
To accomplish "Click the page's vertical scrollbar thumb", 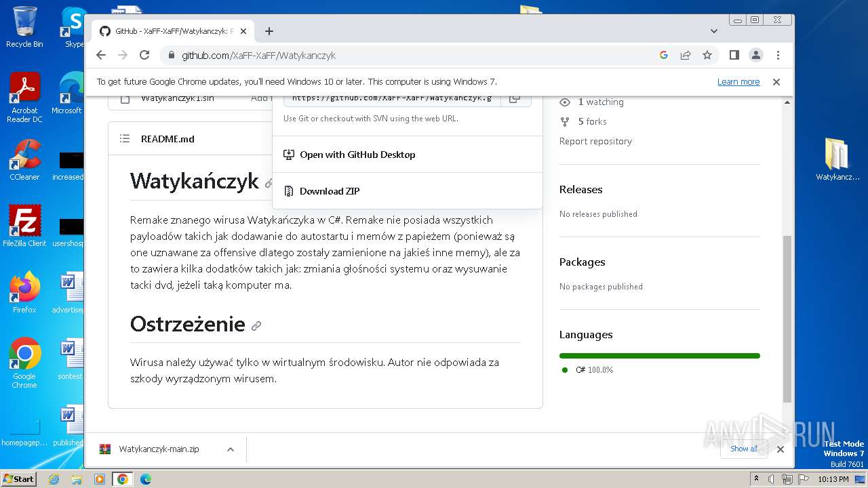I will click(x=787, y=319).
